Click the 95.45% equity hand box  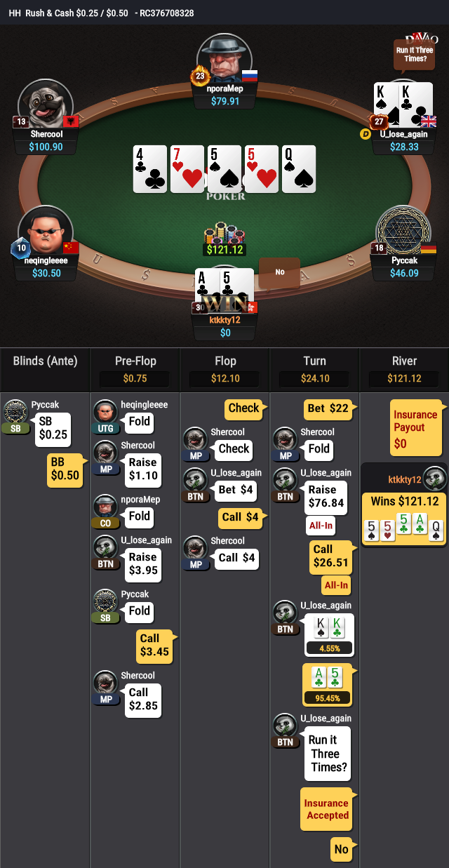click(327, 684)
